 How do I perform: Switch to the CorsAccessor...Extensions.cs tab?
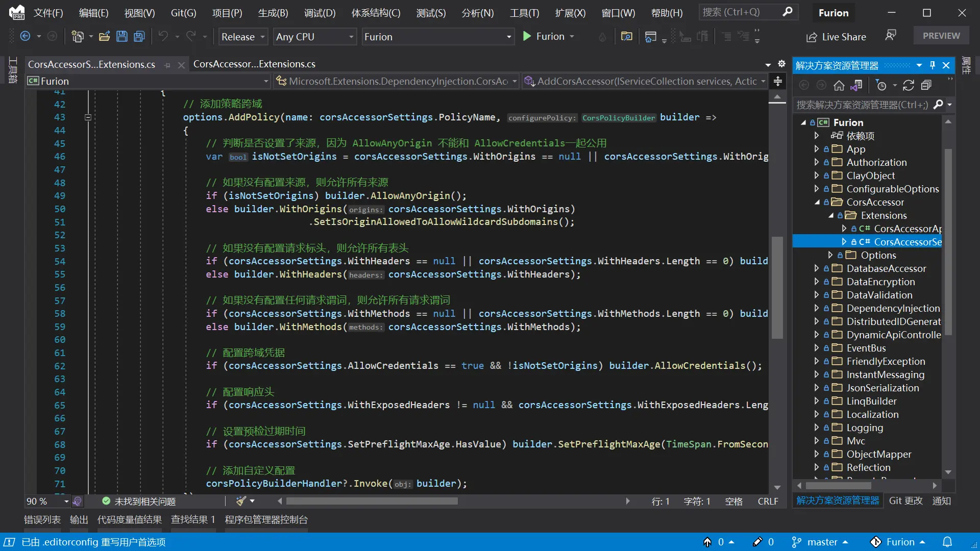(x=254, y=64)
